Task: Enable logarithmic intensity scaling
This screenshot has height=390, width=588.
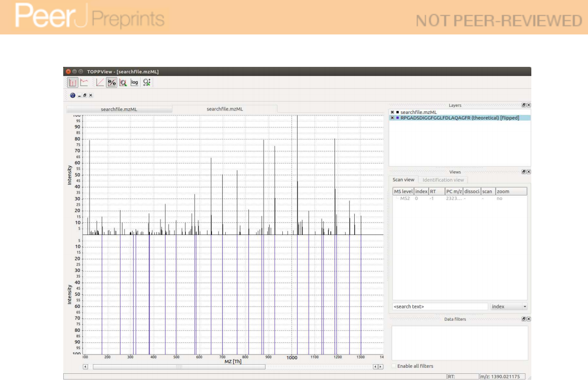Action: pyautogui.click(x=135, y=83)
